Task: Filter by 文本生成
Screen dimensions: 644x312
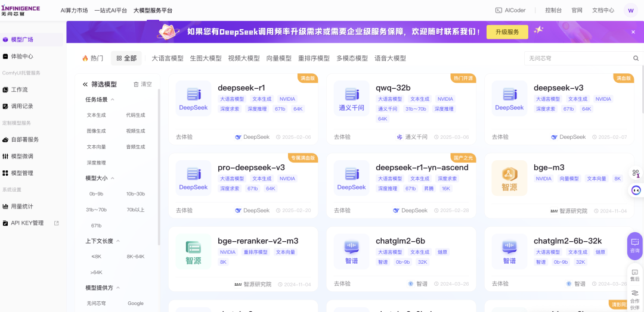Action: (96, 115)
